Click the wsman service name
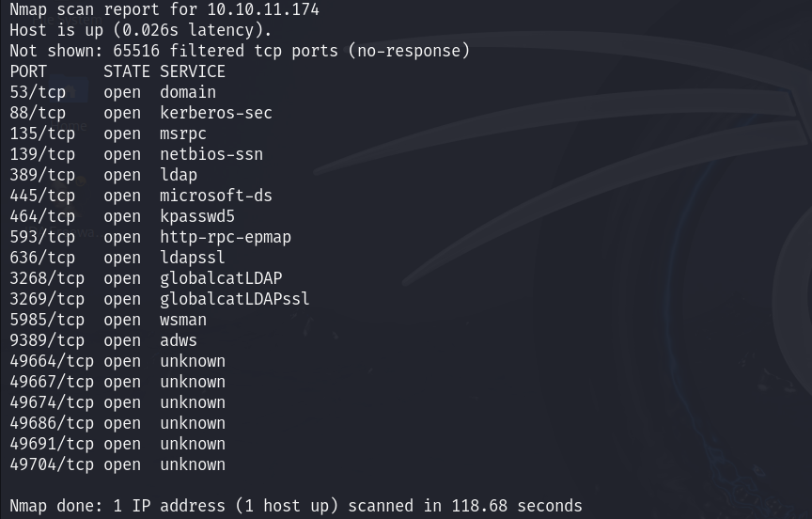The width and height of the screenshot is (812, 519). 183,320
